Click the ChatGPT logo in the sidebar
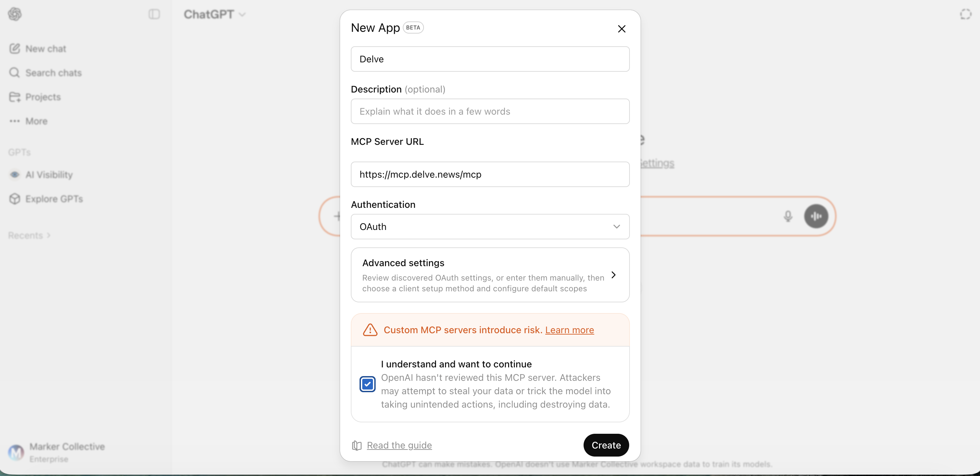980x476 pixels. 15,14
